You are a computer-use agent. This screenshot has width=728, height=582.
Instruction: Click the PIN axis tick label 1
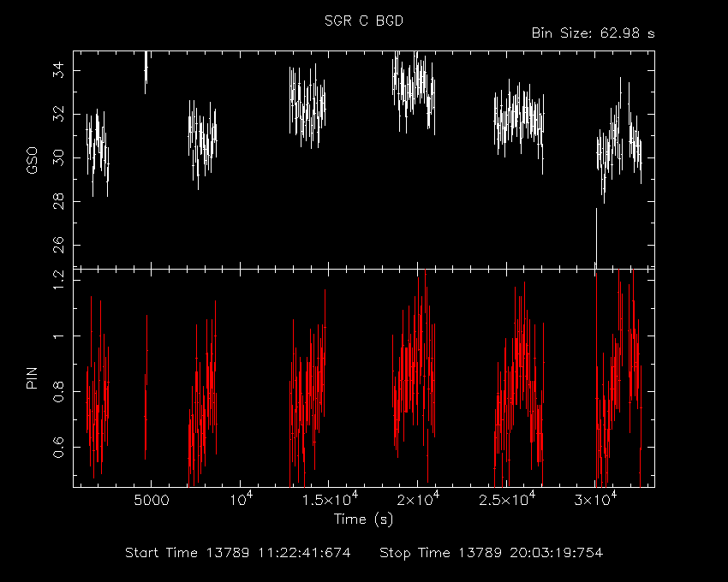click(x=58, y=336)
